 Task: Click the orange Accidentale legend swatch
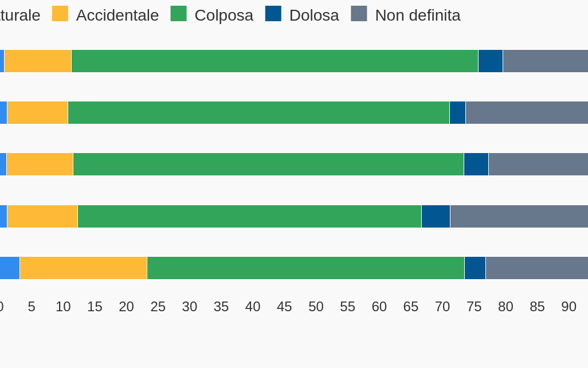(60, 14)
